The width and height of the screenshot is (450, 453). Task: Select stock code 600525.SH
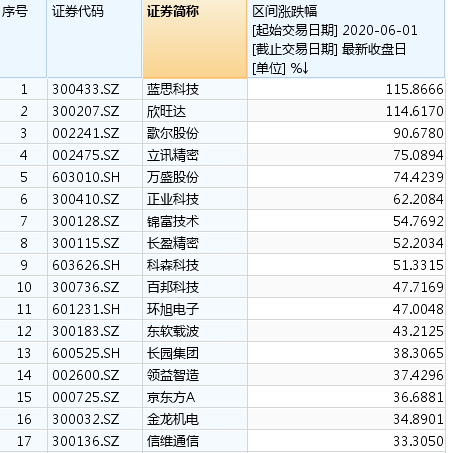click(86, 353)
